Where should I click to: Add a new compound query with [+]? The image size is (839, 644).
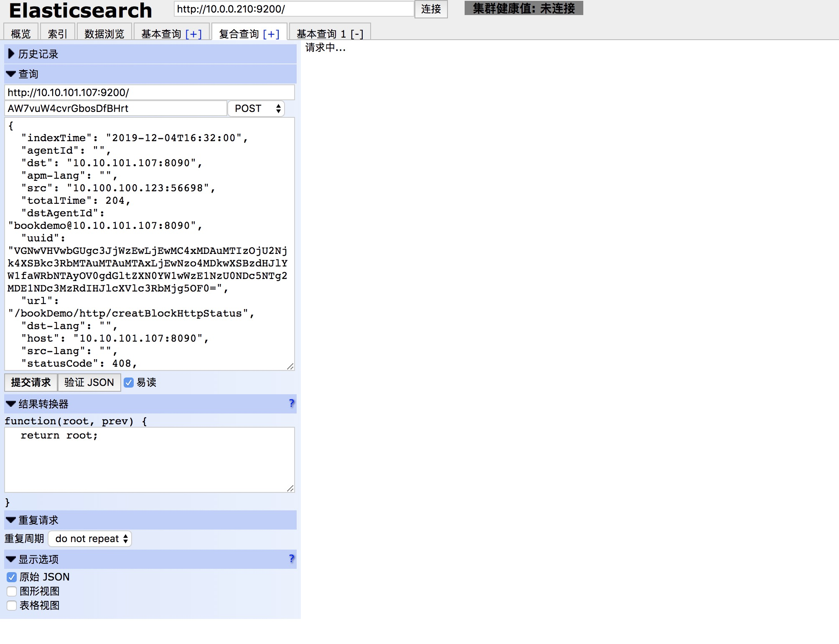pyautogui.click(x=271, y=34)
